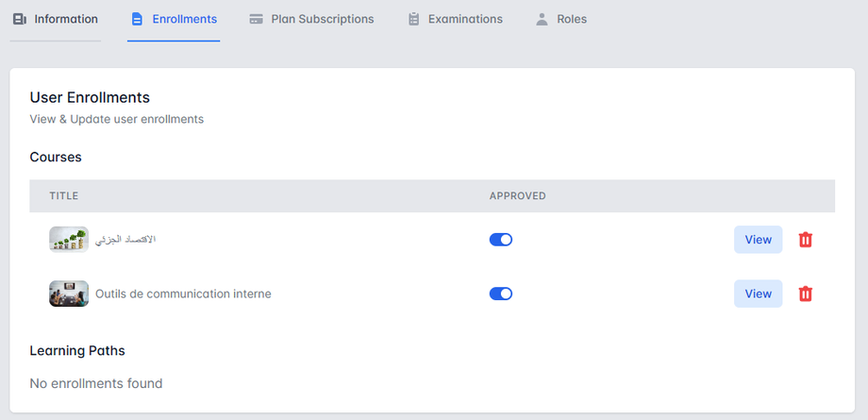This screenshot has width=868, height=420.
Task: Click the Enrollments document icon
Action: pos(137,19)
